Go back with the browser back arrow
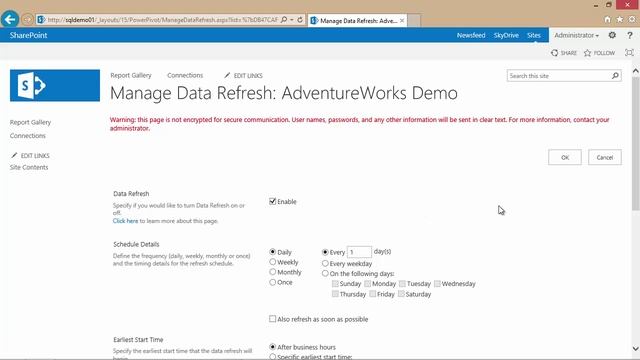This screenshot has width=640, height=360. pos(10,19)
